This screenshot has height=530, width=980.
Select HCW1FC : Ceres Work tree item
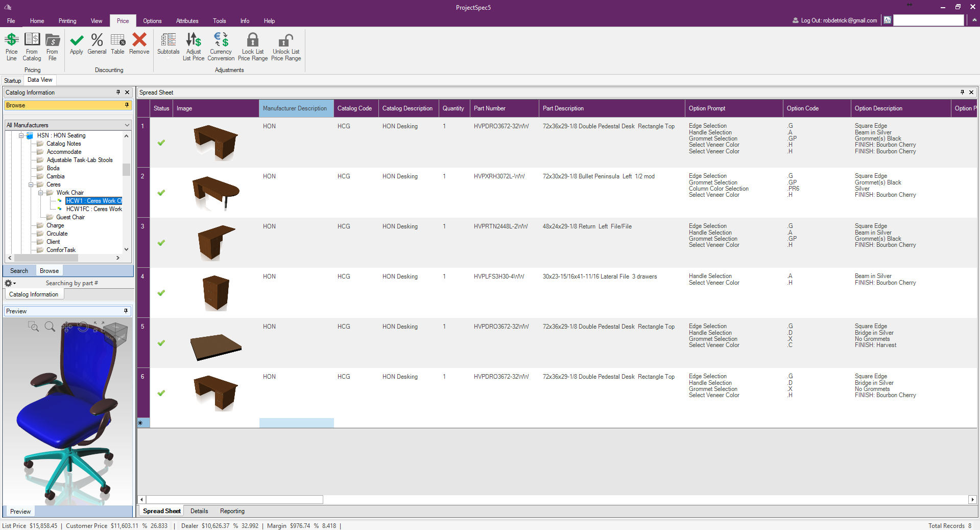[x=94, y=209]
